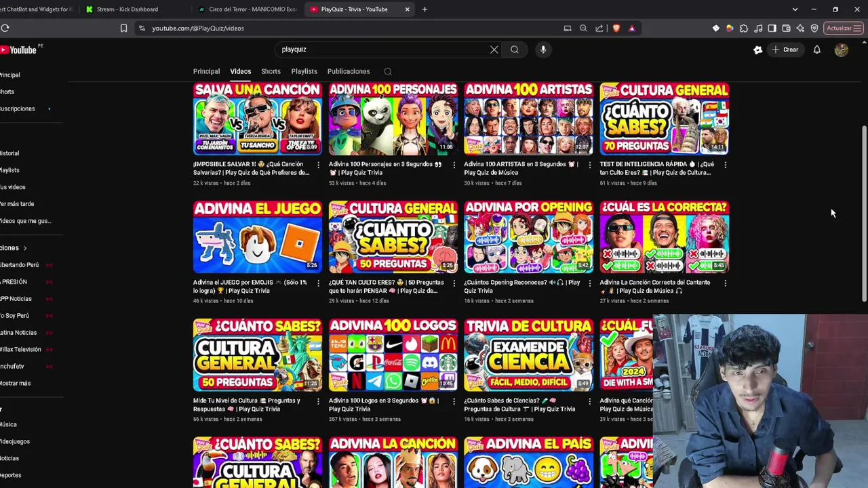868x488 pixels.
Task: Click the Brave Shields lion icon
Action: point(616,28)
